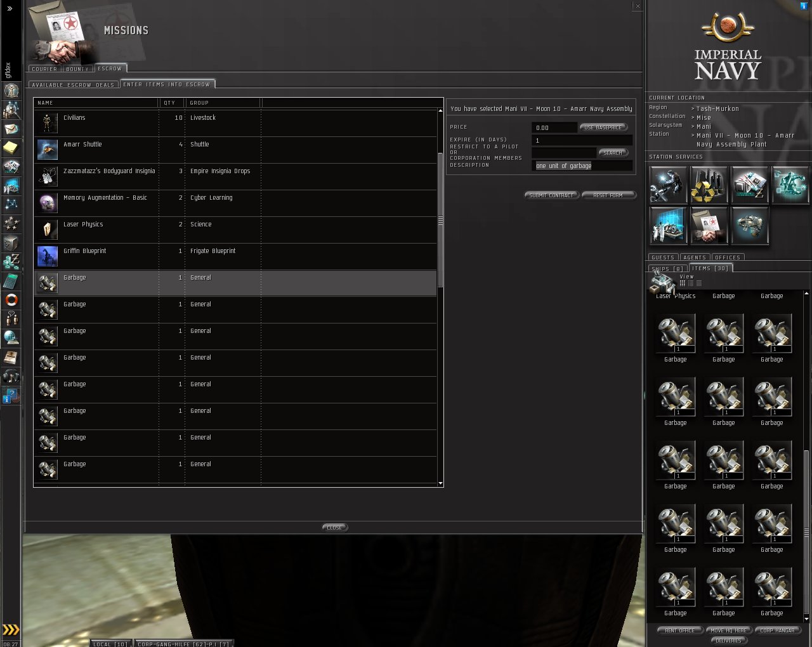This screenshot has height=647, width=812.
Task: Sort list by Group column header
Action: (223, 103)
